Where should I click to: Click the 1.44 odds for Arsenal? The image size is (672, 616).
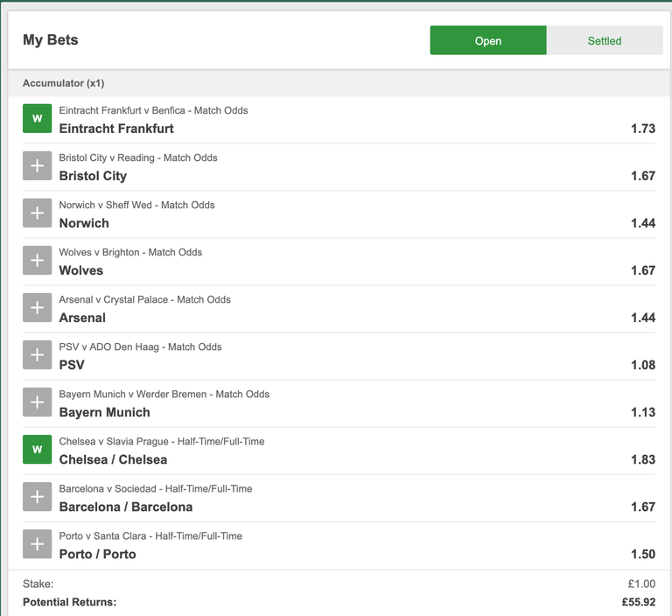point(643,318)
